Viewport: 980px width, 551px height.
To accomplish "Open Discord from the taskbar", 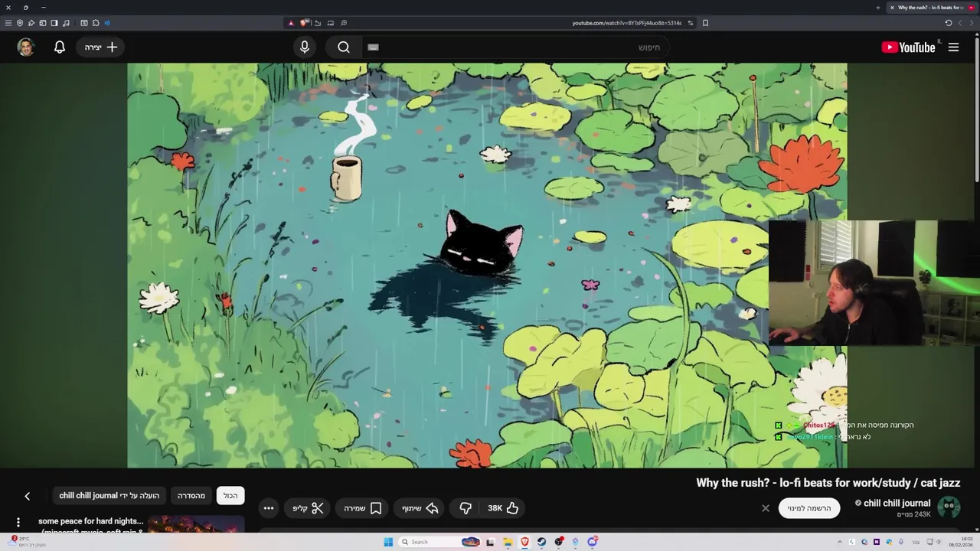I will 592,542.
